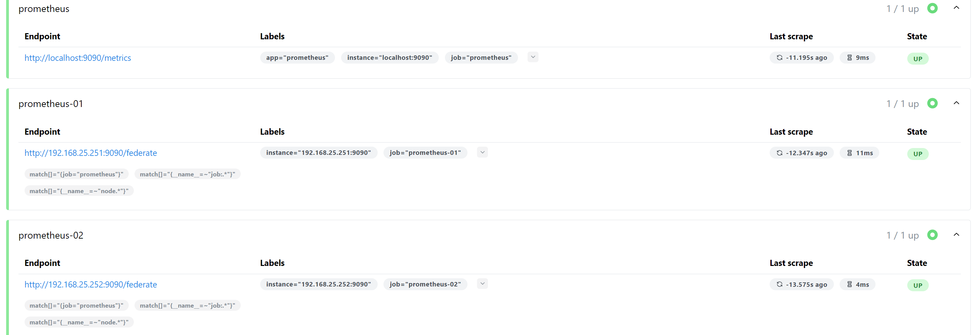Viewport: 980px width, 335px height.
Task: Click the app="prometheus" label badge
Action: click(297, 57)
